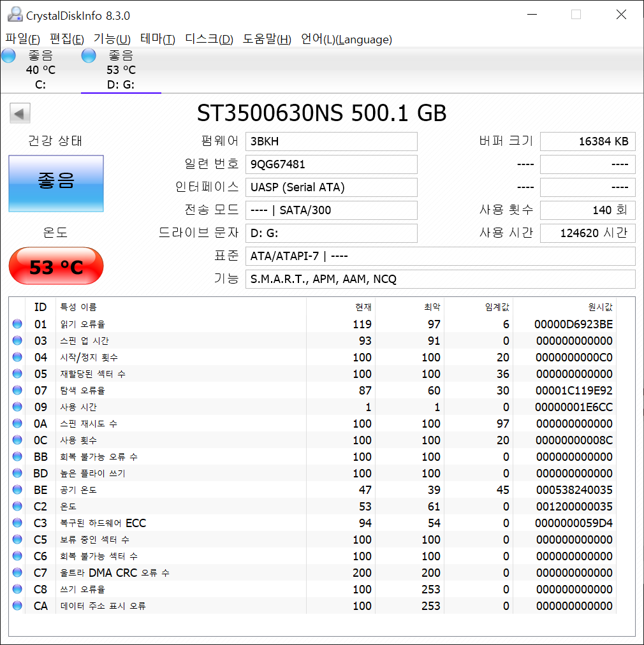Click the red 53 °C temperature button
The image size is (644, 645).
(x=56, y=266)
